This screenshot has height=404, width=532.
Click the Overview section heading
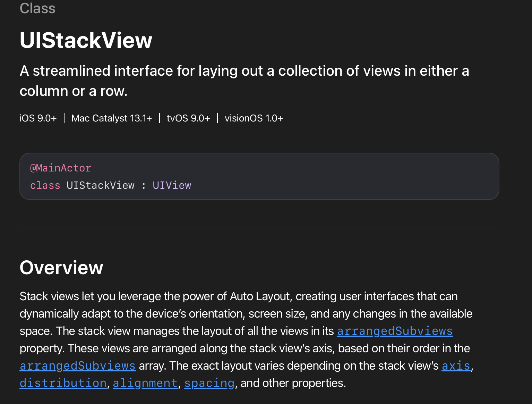[61, 268]
